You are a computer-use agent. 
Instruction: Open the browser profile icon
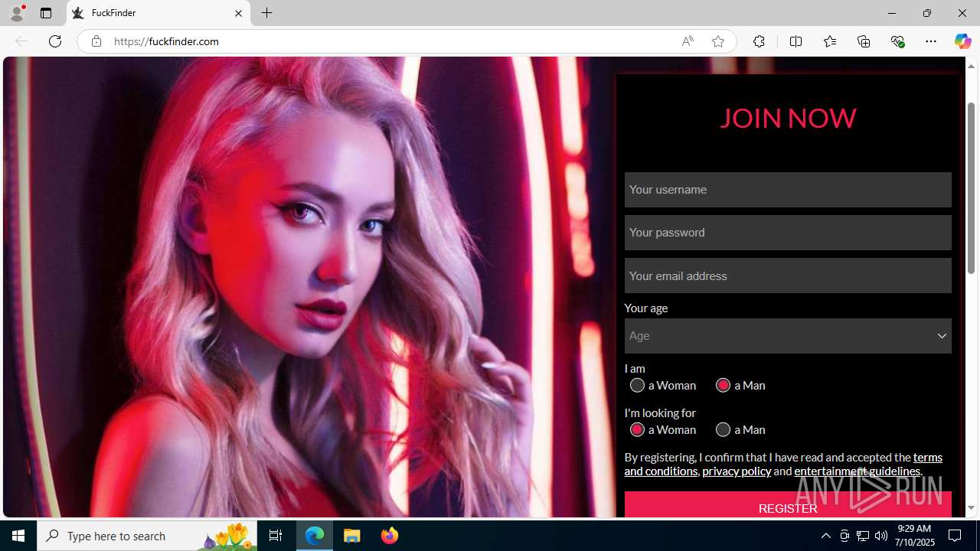(17, 13)
